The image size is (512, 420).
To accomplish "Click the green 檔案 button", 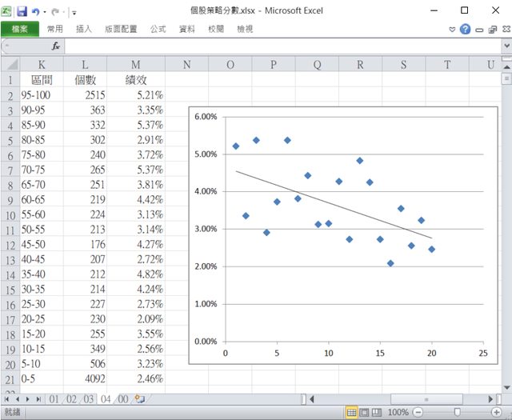I will coord(19,29).
